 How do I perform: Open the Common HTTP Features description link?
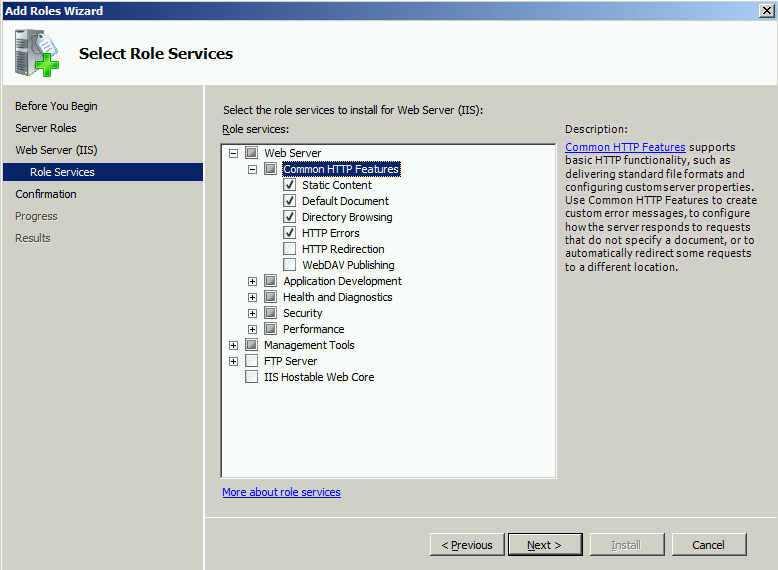(x=625, y=147)
